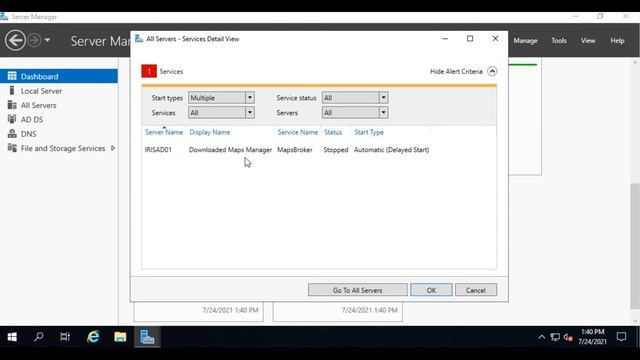Launch Internet Explorer from the taskbar
The width and height of the screenshot is (640, 360).
(93, 337)
